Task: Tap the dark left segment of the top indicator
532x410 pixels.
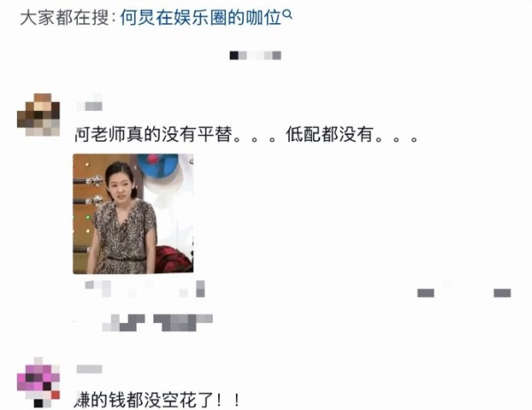Action: pos(234,55)
